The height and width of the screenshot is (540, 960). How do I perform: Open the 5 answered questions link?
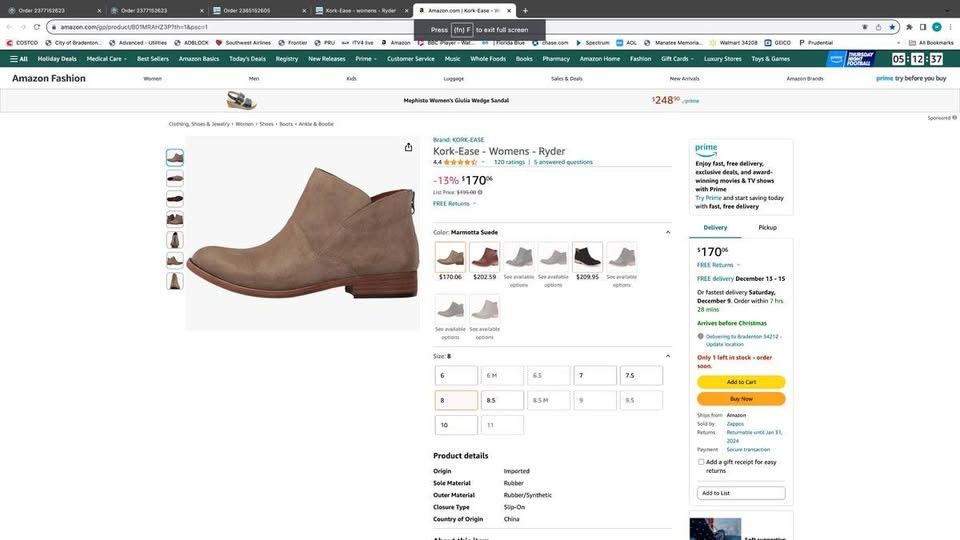[563, 162]
